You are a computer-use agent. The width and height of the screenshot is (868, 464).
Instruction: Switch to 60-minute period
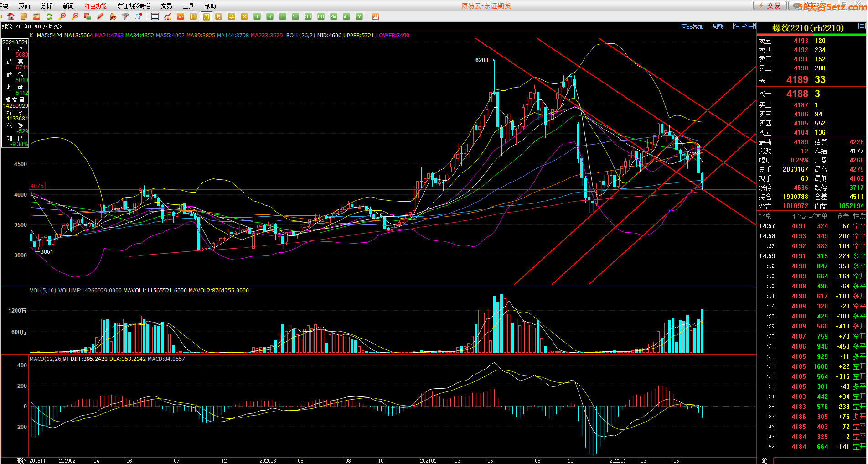pos(321,16)
